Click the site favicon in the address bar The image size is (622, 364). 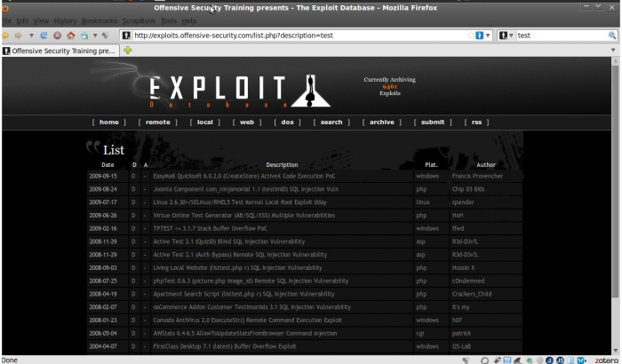pyautogui.click(x=126, y=36)
